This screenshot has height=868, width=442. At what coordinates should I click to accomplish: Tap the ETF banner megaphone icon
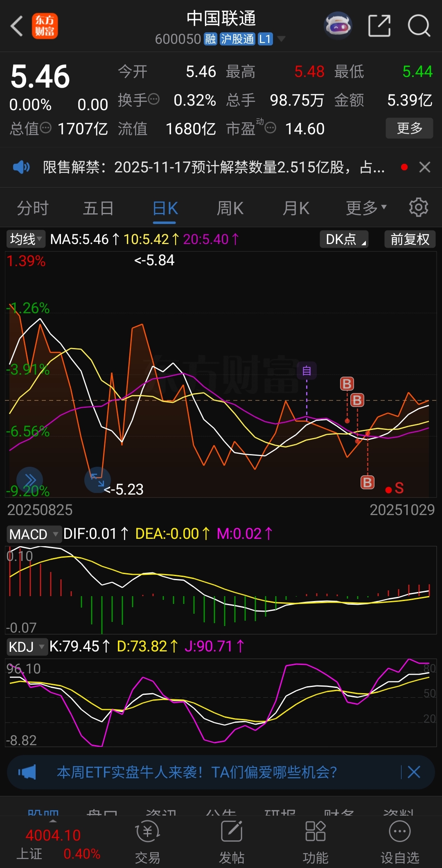(27, 772)
